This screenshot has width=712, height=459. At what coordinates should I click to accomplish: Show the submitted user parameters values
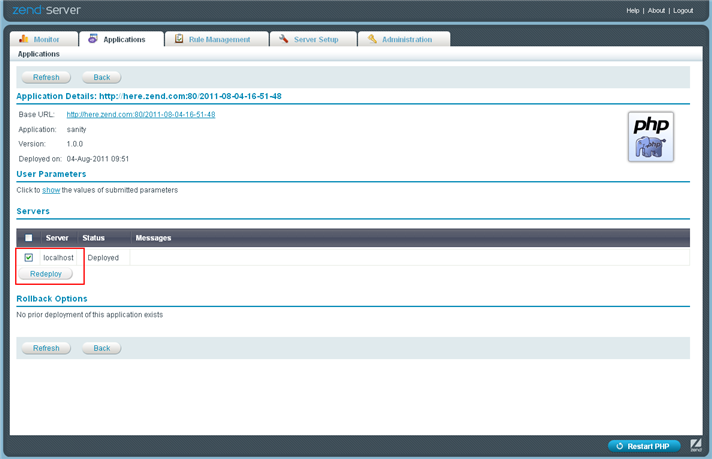tap(51, 190)
